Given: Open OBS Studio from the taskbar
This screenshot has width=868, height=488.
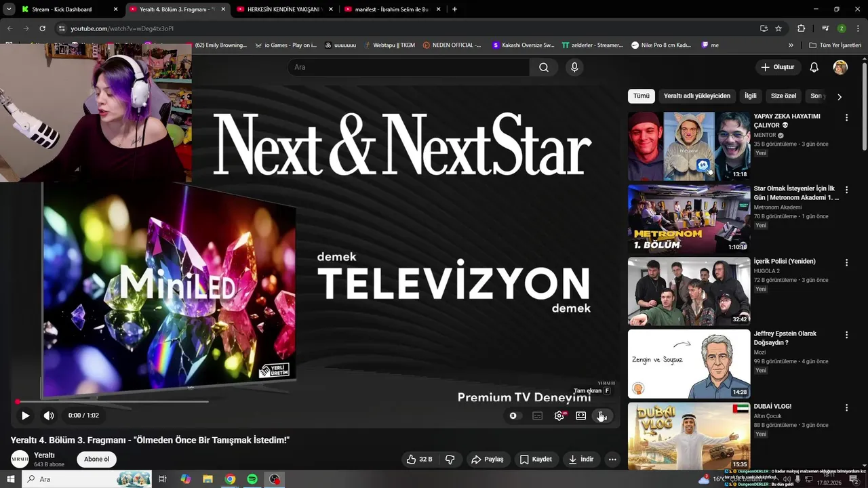Looking at the screenshot, I should (274, 479).
